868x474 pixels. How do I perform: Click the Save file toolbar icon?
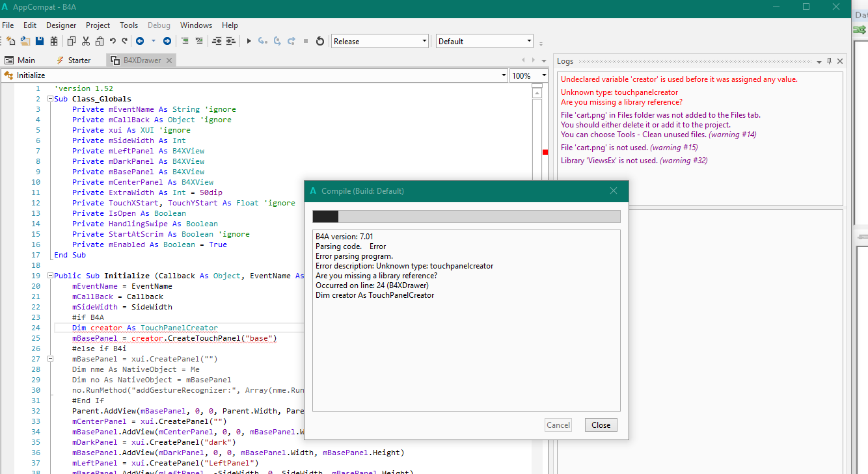pos(40,41)
